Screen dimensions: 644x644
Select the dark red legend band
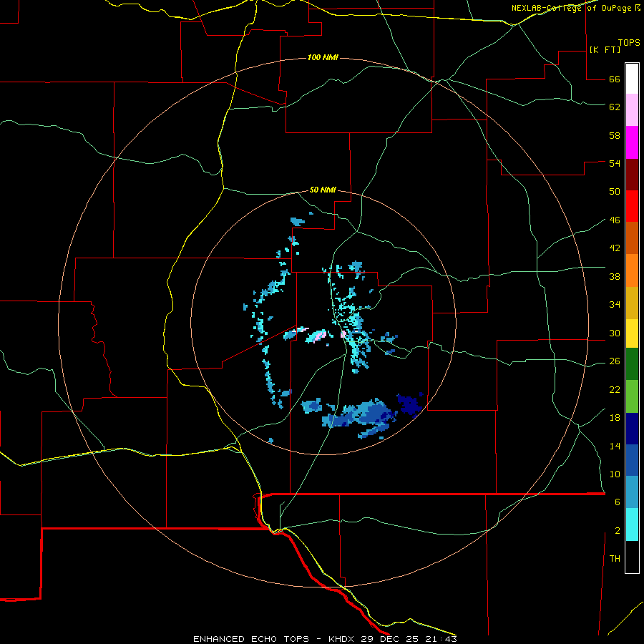pyautogui.click(x=632, y=175)
